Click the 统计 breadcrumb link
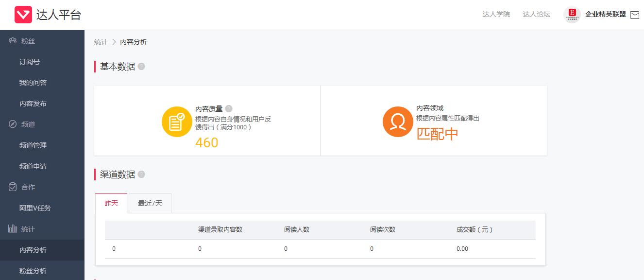Screen dimensions: 644x280 tap(100, 42)
